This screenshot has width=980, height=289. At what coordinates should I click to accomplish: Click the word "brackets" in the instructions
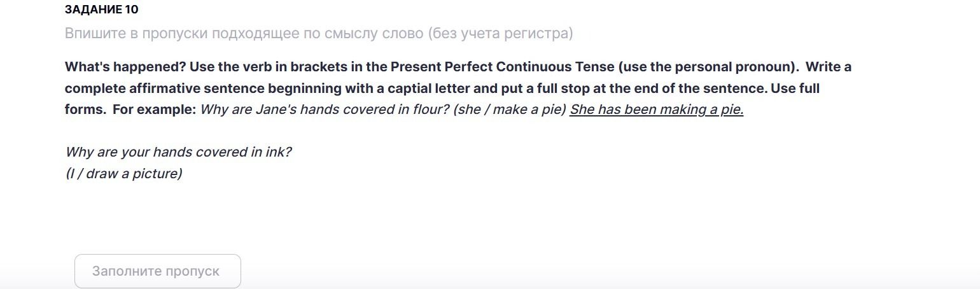coord(318,67)
